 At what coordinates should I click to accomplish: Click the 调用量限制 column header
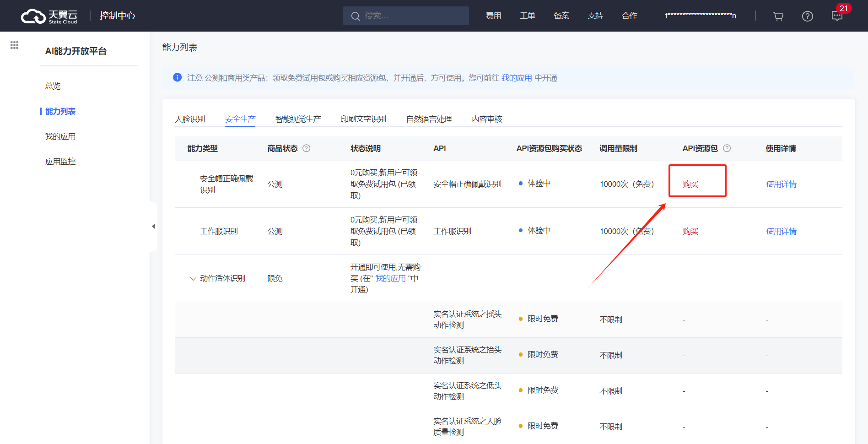click(x=618, y=148)
